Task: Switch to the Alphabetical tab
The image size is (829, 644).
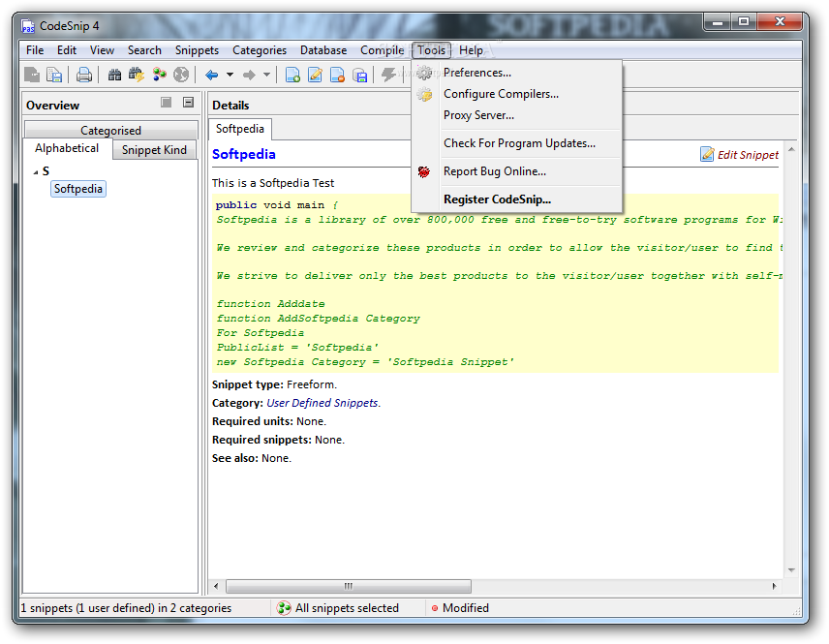Action: click(67, 148)
